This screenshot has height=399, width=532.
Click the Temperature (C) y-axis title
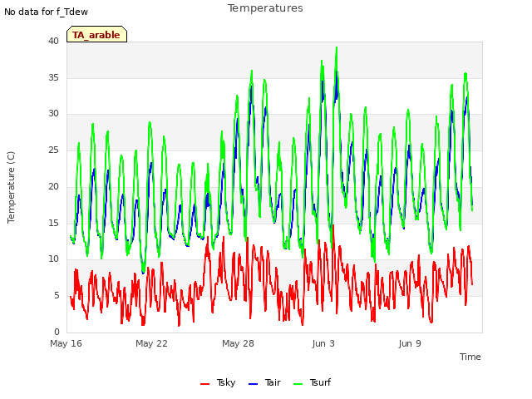point(11,187)
